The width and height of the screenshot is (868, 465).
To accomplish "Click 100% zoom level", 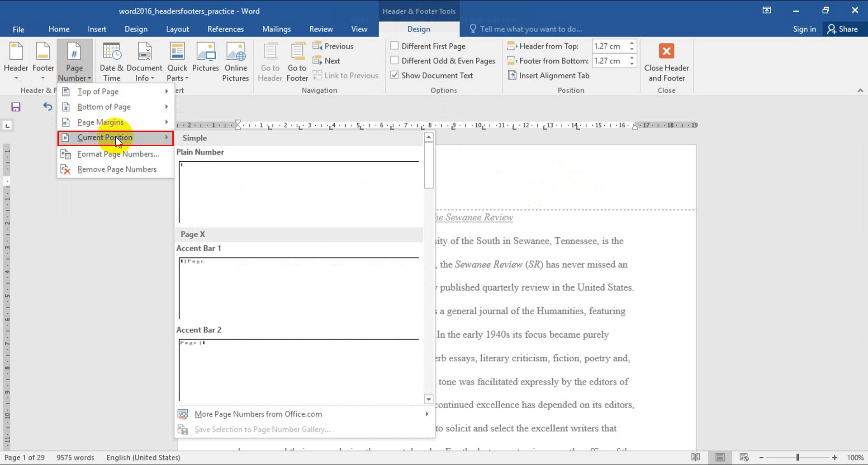I will click(x=855, y=458).
